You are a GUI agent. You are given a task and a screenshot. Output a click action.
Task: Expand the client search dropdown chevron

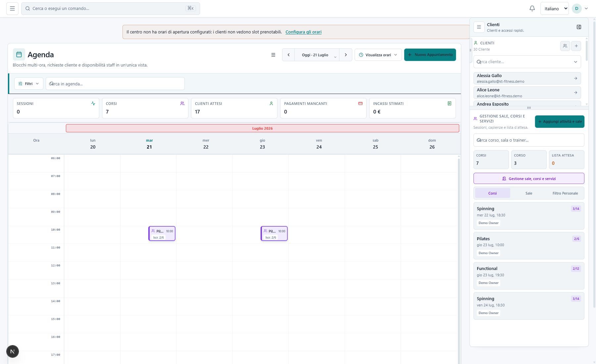[x=575, y=62]
